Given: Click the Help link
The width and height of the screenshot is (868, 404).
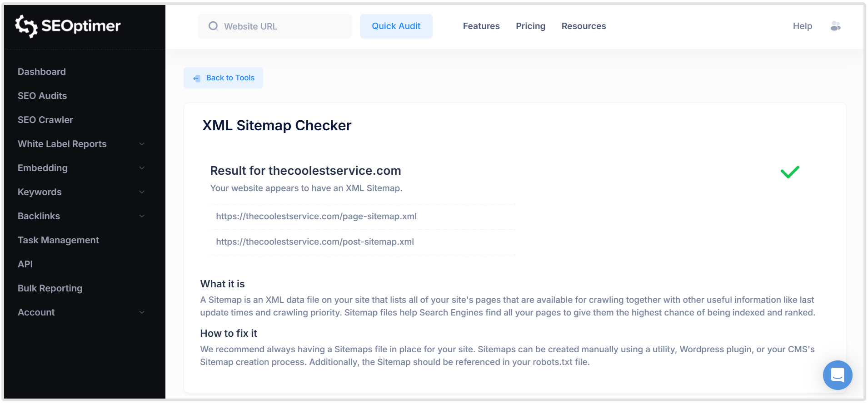Looking at the screenshot, I should click(803, 26).
